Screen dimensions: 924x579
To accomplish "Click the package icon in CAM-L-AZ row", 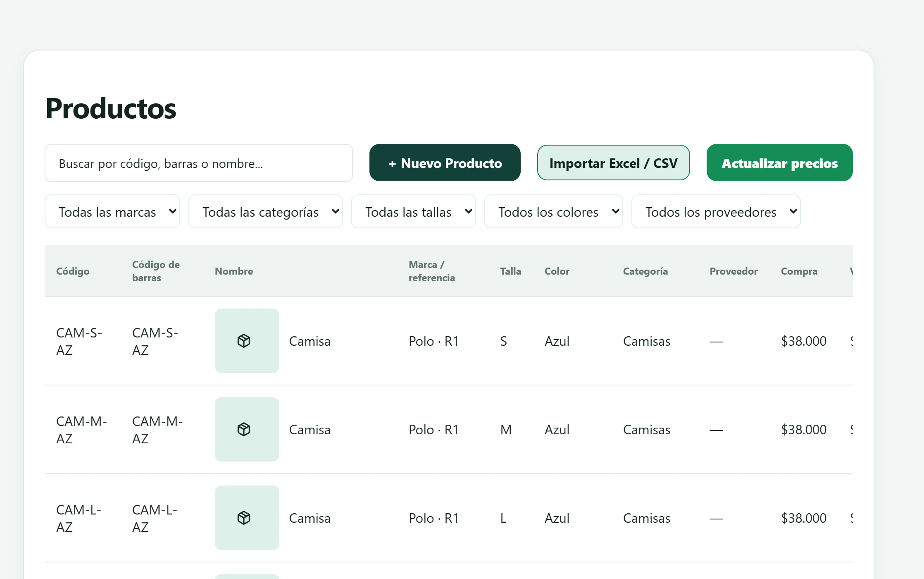I will (x=244, y=518).
